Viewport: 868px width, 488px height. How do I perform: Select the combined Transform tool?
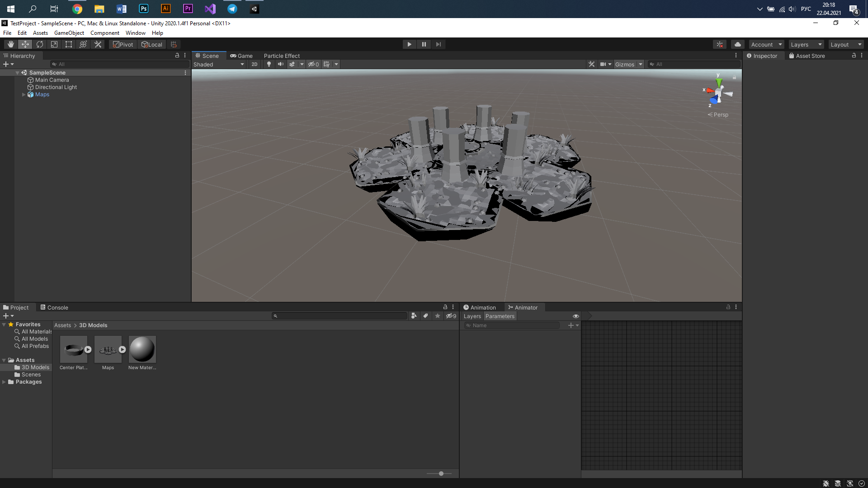[x=83, y=44]
